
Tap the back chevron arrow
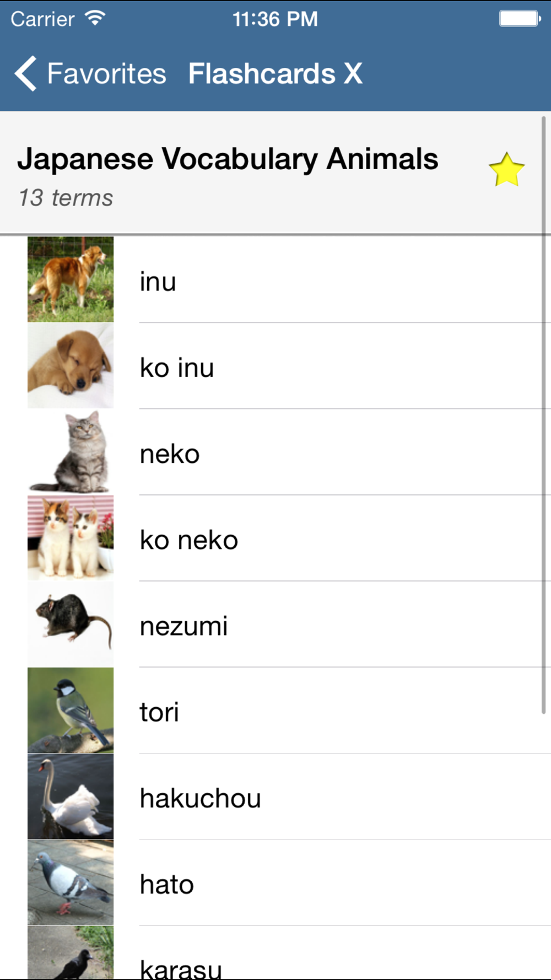coord(26,73)
